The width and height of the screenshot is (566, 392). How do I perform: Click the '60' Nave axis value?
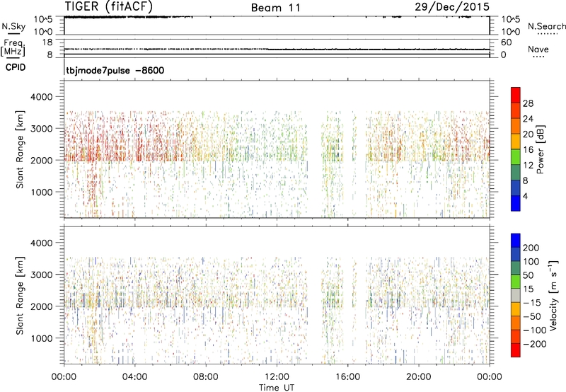click(x=507, y=42)
